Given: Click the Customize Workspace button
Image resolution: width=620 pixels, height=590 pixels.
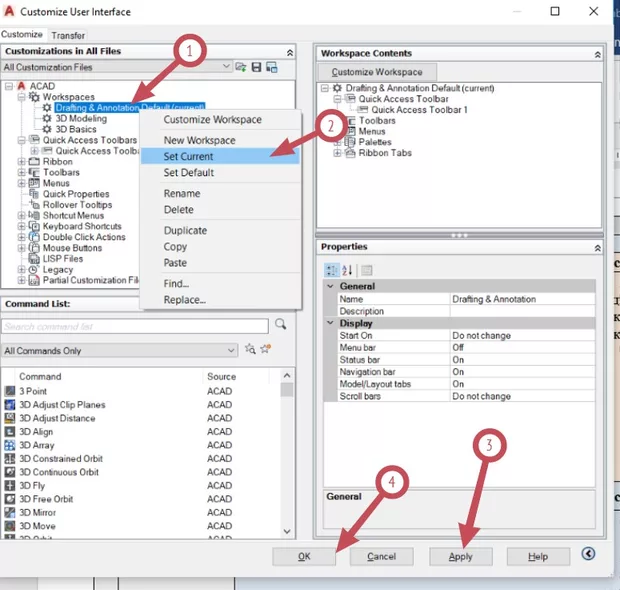Looking at the screenshot, I should pyautogui.click(x=377, y=72).
